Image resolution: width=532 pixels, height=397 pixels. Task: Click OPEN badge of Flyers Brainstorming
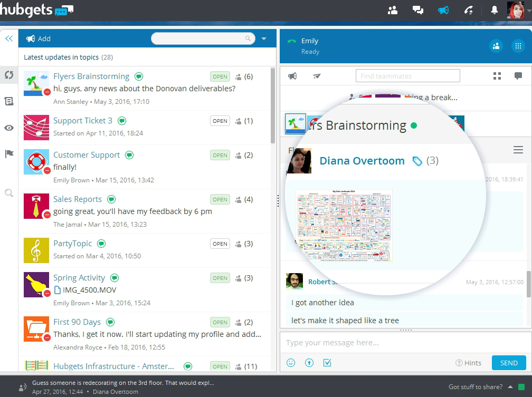220,76
